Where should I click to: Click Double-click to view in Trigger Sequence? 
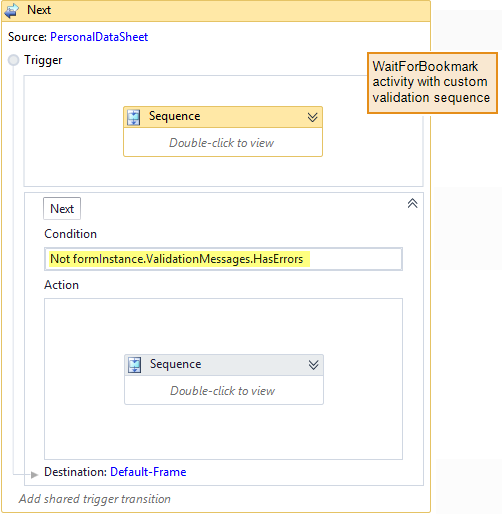pyautogui.click(x=222, y=143)
